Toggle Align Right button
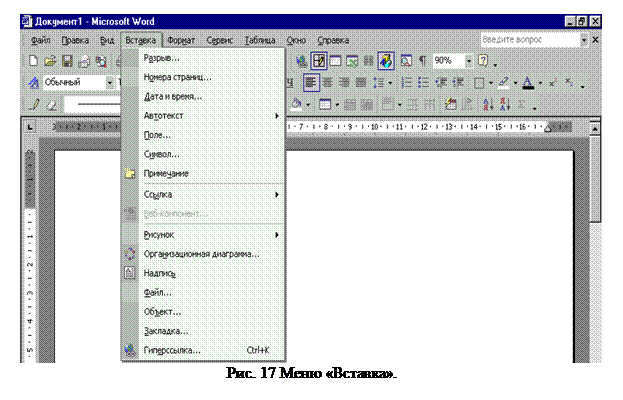623x400 pixels. (344, 83)
